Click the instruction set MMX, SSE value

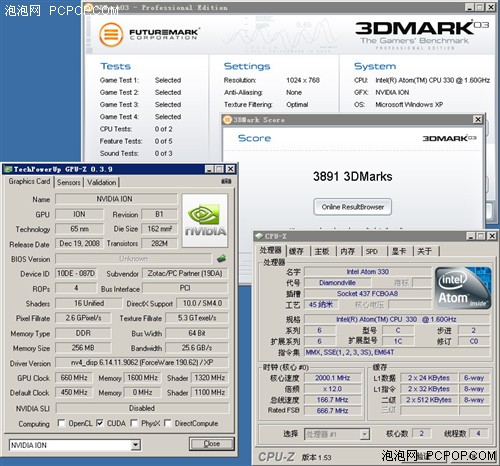tap(397, 352)
